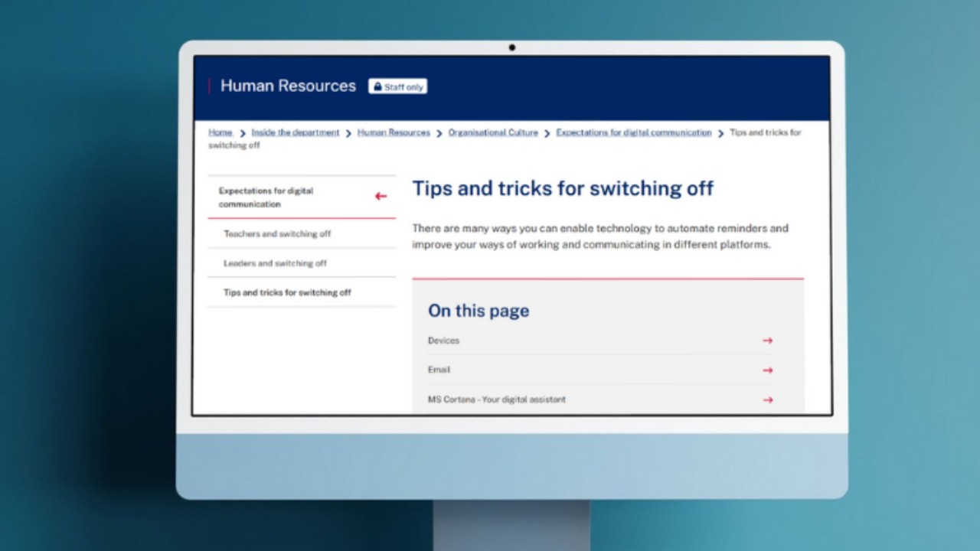Jump to the Email section
The width and height of the screenshot is (980, 551).
[x=600, y=370]
